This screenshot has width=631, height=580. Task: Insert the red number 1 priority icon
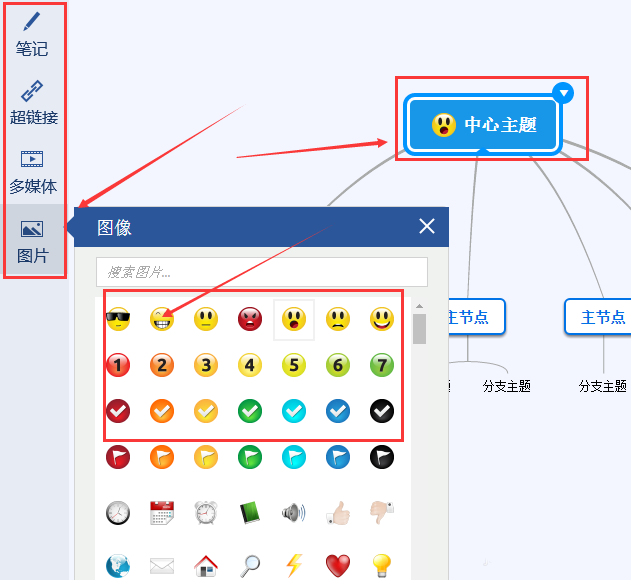pos(118,365)
